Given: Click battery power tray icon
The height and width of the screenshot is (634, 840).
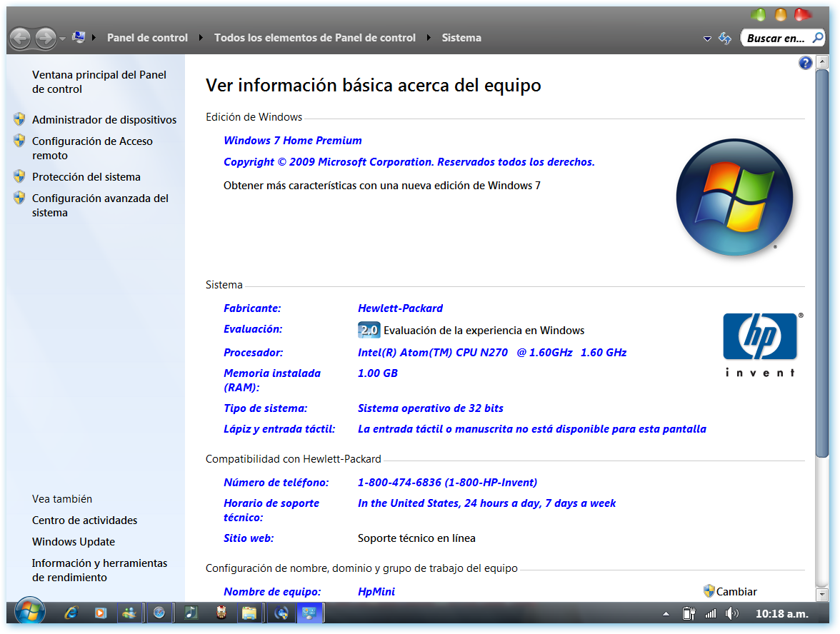Looking at the screenshot, I should [x=689, y=613].
